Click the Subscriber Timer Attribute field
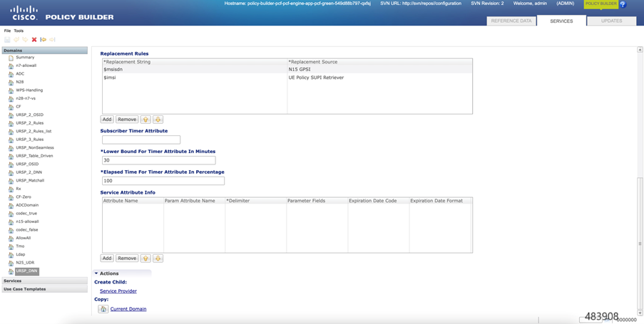The width and height of the screenshot is (644, 324). [141, 140]
